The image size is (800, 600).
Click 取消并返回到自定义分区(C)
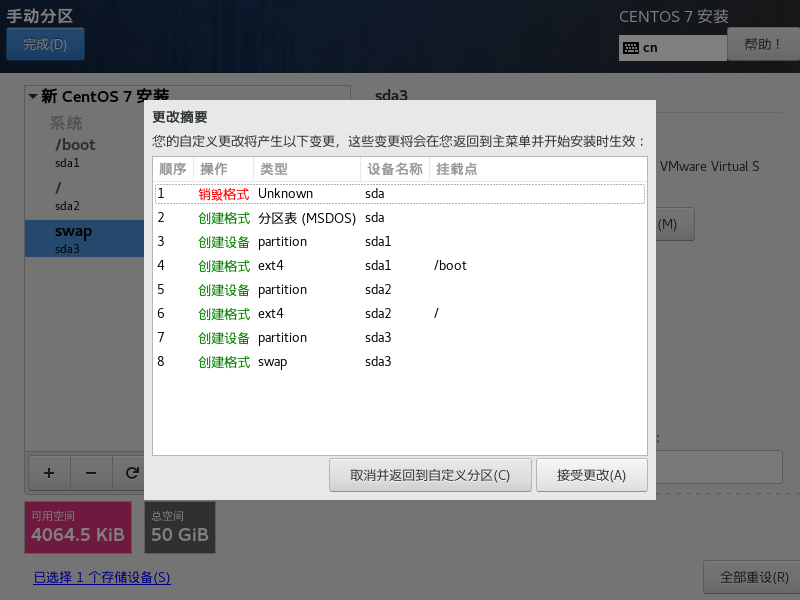point(430,475)
